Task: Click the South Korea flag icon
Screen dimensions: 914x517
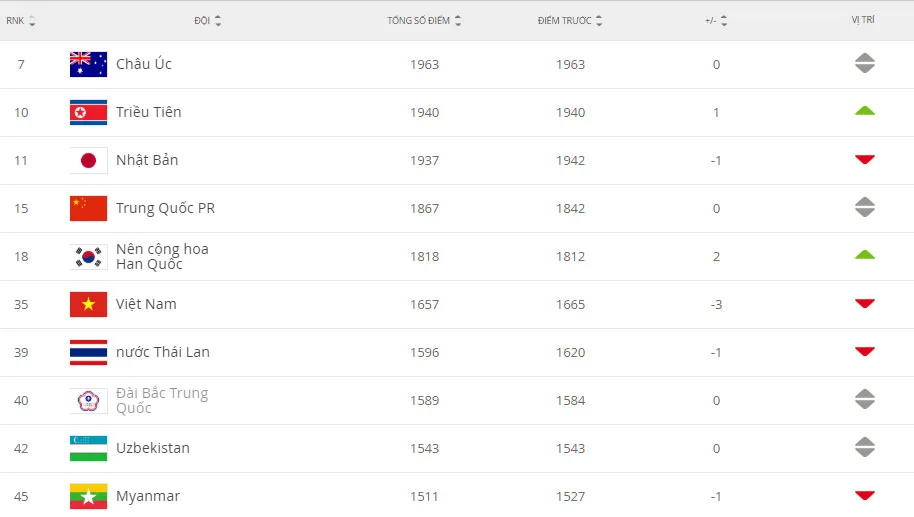Action: (89, 256)
